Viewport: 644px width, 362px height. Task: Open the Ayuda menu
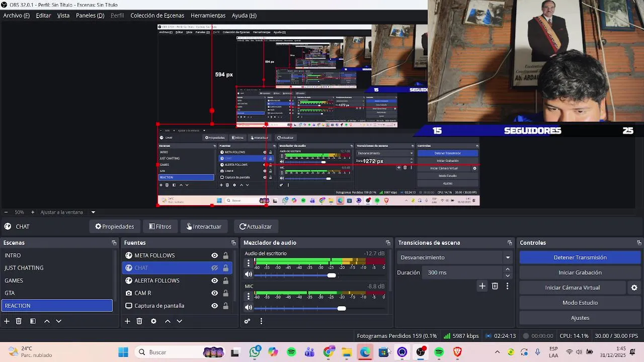point(244,16)
